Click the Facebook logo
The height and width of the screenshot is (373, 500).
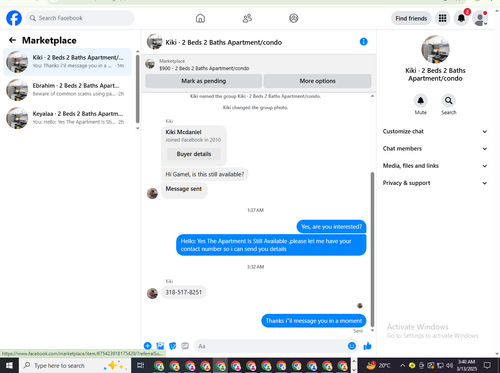click(x=14, y=18)
